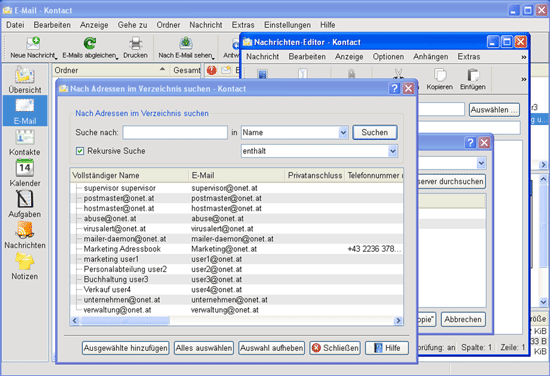Select the Personalabteilung user2 row

coord(236,269)
